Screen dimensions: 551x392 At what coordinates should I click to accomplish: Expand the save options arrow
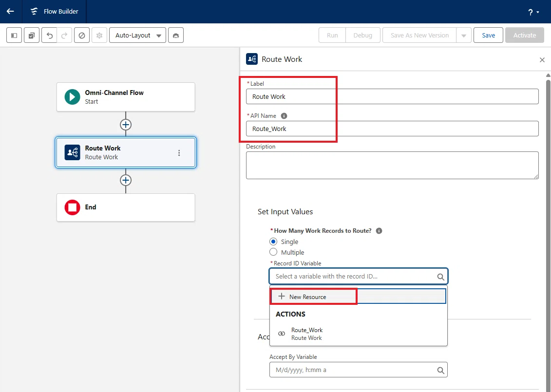click(463, 35)
